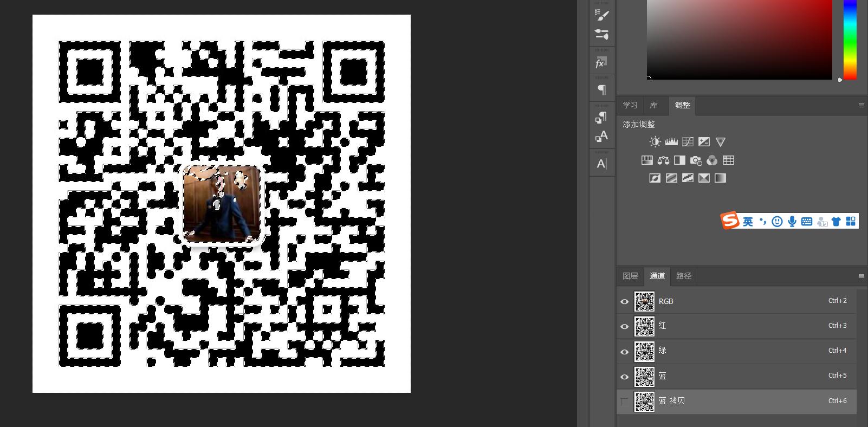Start Sogou voice input microphone

point(792,222)
